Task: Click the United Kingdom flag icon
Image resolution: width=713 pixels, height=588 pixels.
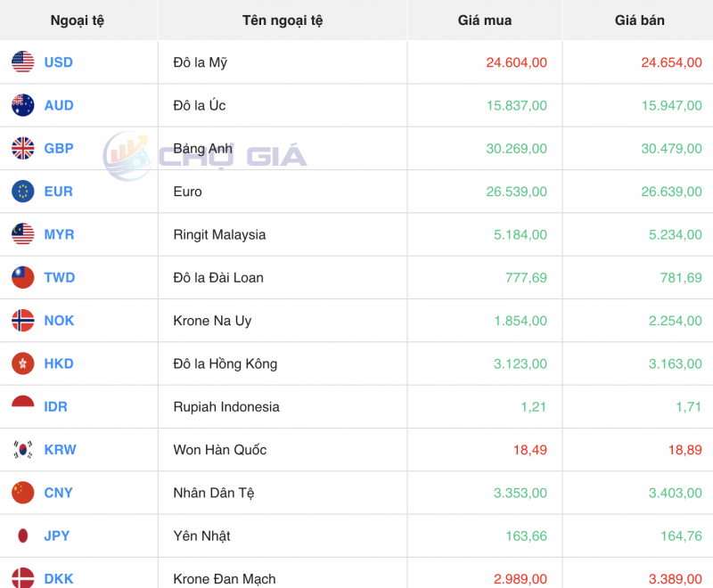Action: click(23, 149)
